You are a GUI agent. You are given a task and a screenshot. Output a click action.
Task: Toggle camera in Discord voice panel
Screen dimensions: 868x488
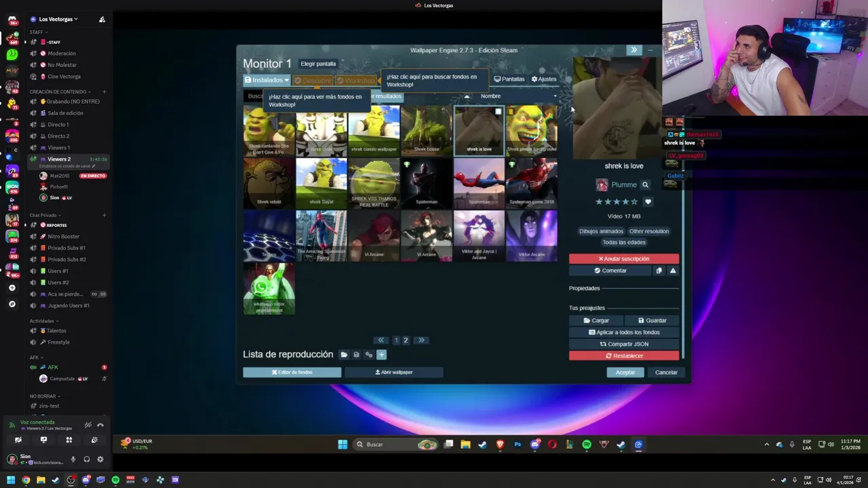[18, 440]
